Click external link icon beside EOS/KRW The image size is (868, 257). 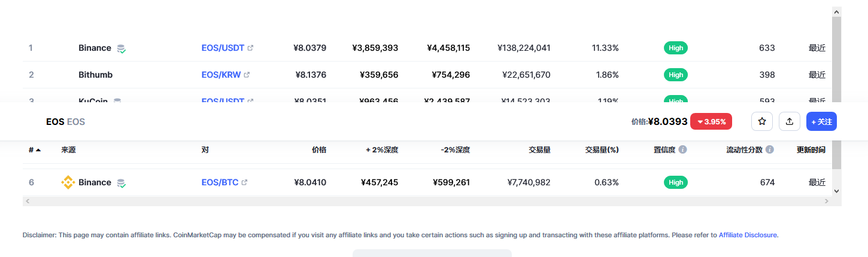pyautogui.click(x=247, y=75)
